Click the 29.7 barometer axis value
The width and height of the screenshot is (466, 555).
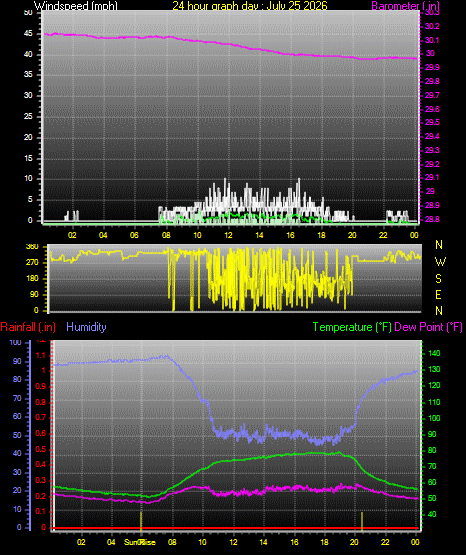(x=432, y=95)
